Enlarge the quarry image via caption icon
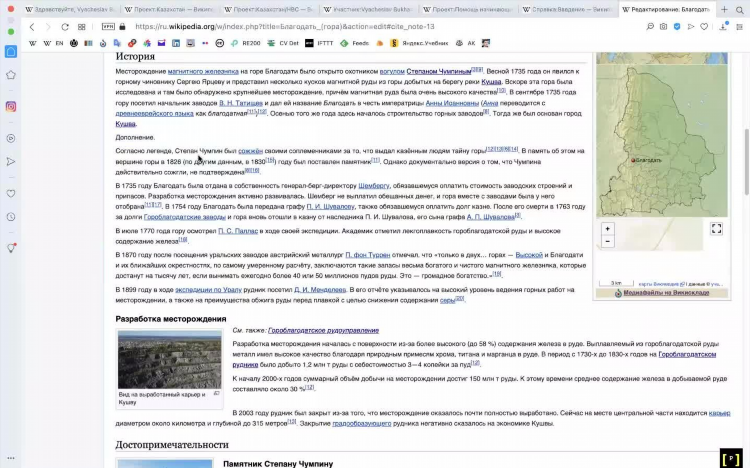 tap(217, 393)
